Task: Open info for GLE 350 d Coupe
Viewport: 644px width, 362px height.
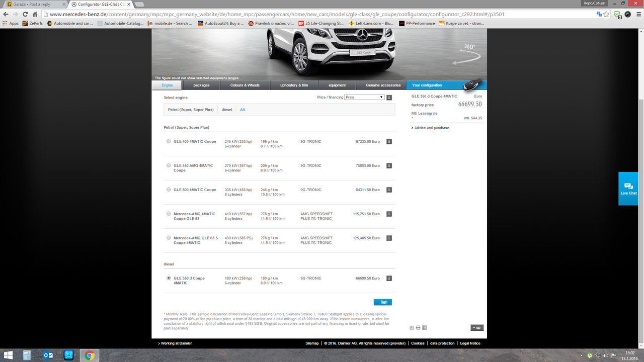Action: pos(389,278)
